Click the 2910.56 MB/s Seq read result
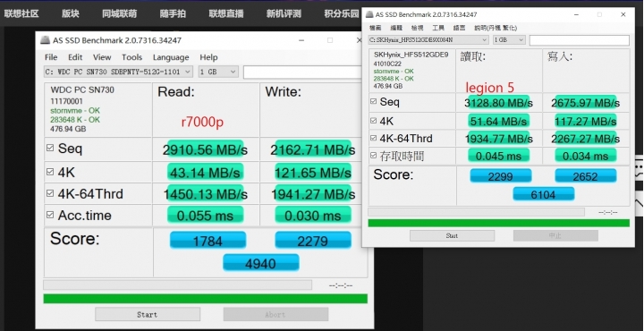The height and width of the screenshot is (331, 644). tap(206, 149)
